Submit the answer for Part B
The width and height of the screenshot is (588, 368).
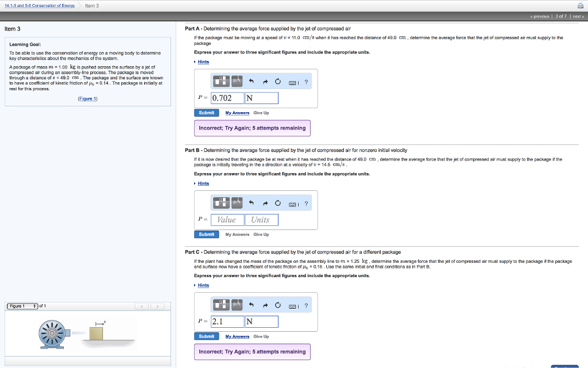point(206,234)
